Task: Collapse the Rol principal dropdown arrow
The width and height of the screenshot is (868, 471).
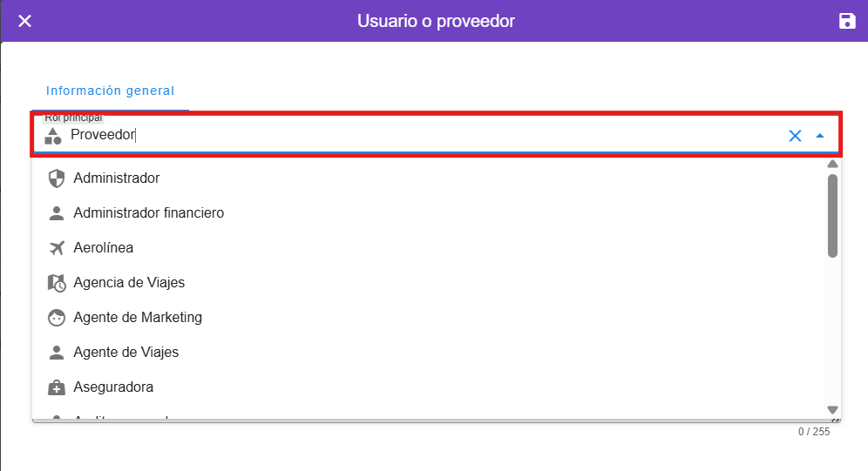Action: pos(820,136)
